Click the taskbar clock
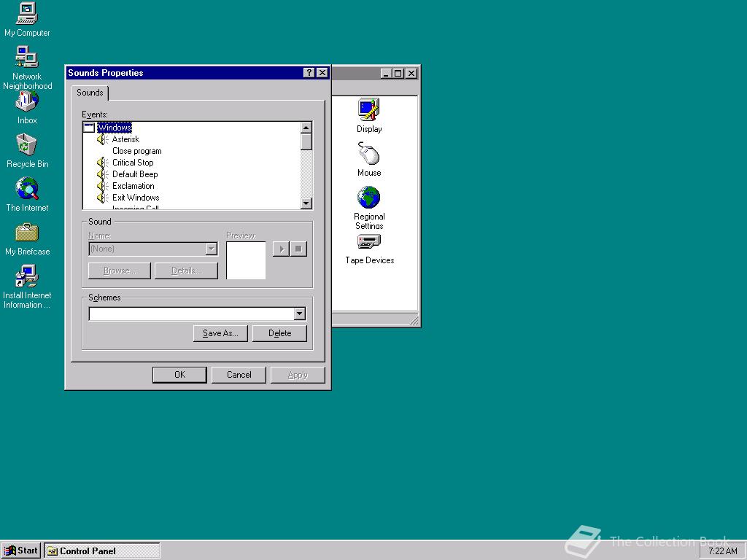Screen dimensions: 747x560 click(x=723, y=551)
